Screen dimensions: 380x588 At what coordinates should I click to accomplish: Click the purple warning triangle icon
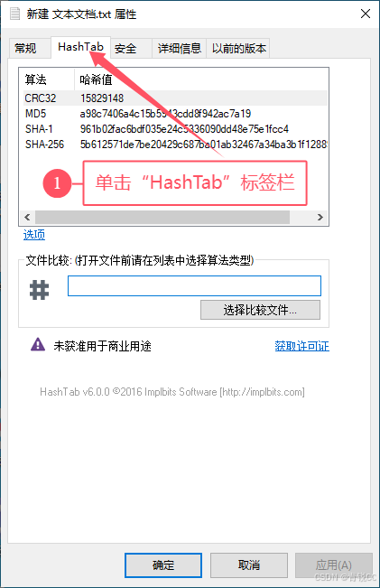(x=38, y=344)
